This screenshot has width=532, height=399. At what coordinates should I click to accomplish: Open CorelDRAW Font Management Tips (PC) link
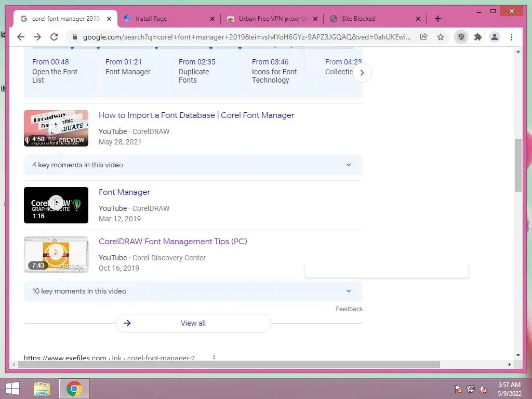coord(173,242)
